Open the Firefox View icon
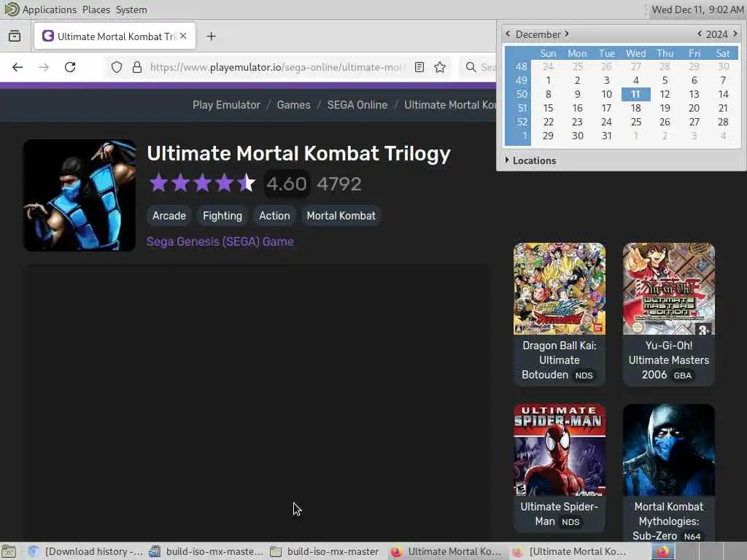747x560 pixels. click(15, 36)
